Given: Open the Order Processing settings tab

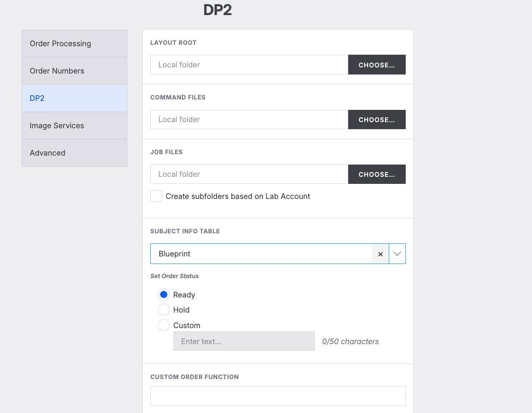Looking at the screenshot, I should (74, 43).
